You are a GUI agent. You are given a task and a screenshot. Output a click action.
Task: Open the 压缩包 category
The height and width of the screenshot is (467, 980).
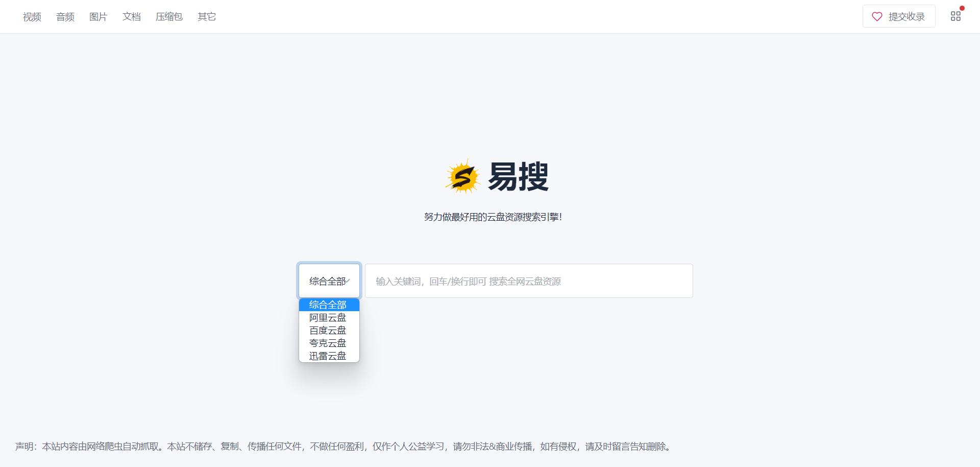pos(169,16)
